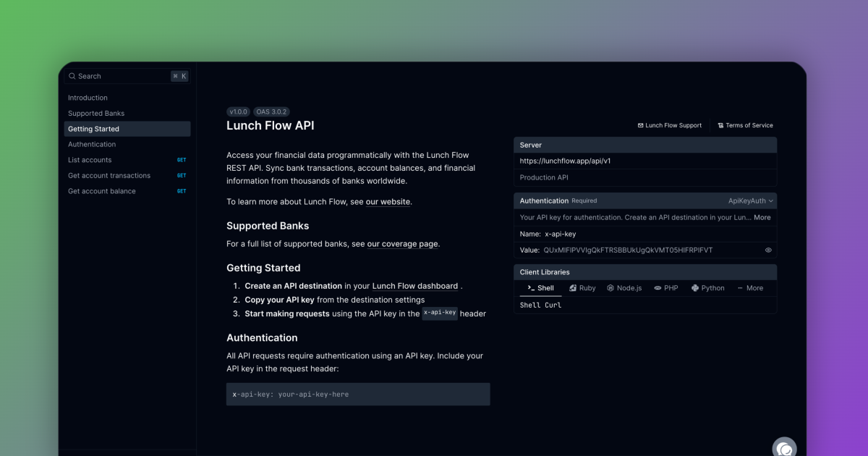Toggle API key value visibility eye
Image resolution: width=868 pixels, height=456 pixels.
pyautogui.click(x=768, y=250)
